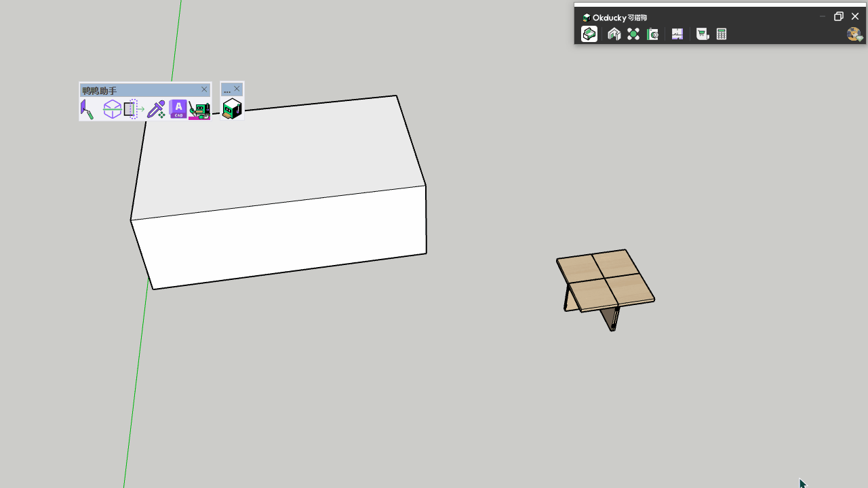The image size is (868, 488).
Task: Open the house model icon in Okducky
Action: [x=614, y=34]
